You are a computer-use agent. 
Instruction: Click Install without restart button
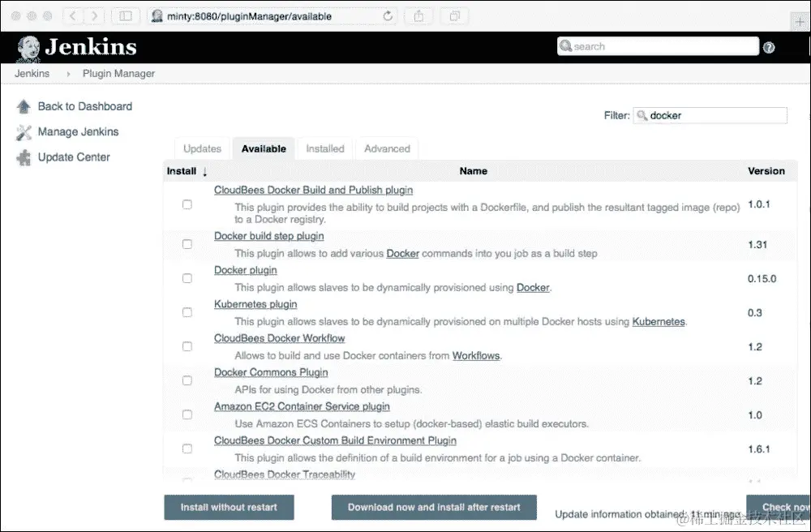click(230, 507)
